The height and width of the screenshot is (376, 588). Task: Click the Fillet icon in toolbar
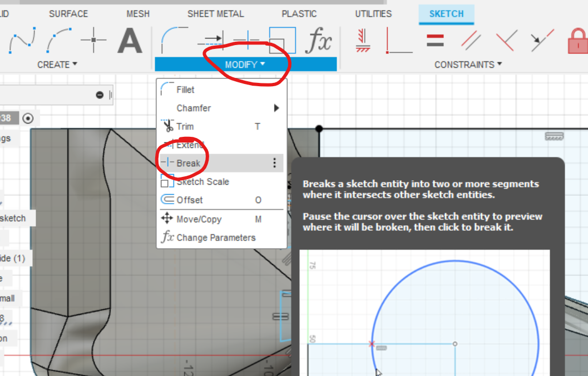pos(174,40)
